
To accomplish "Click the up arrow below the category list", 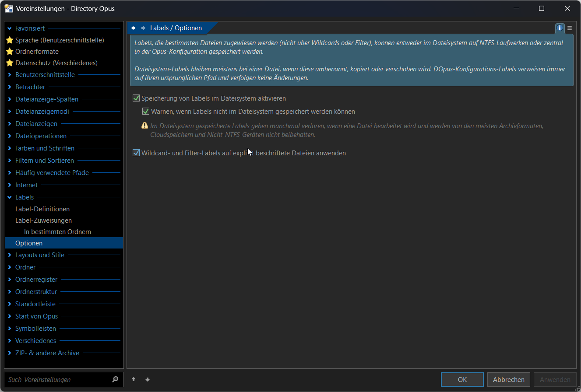I will [134, 379].
